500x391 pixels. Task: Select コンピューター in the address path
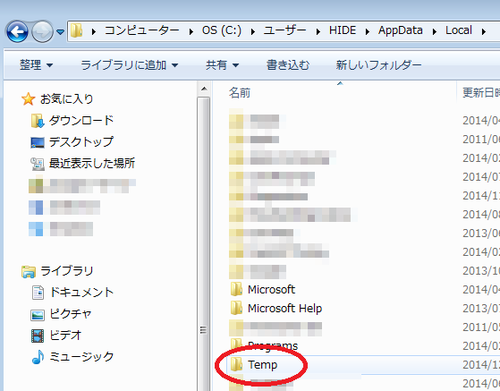(x=142, y=31)
